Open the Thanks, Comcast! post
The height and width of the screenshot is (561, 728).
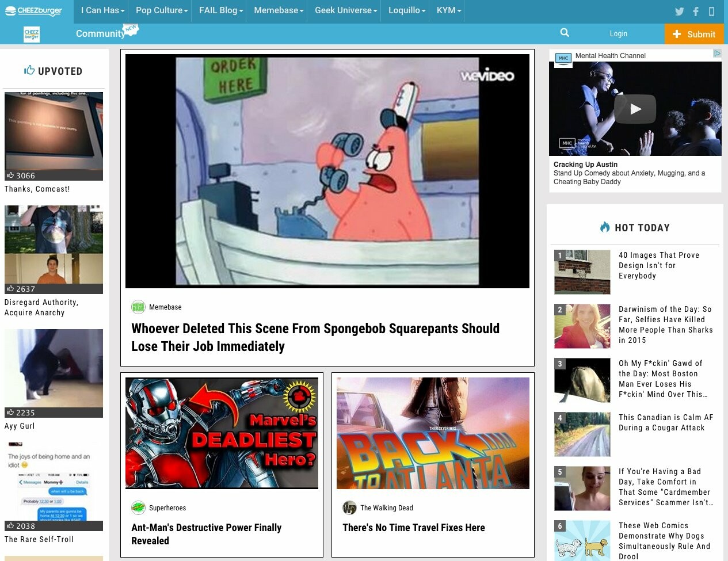(37, 189)
